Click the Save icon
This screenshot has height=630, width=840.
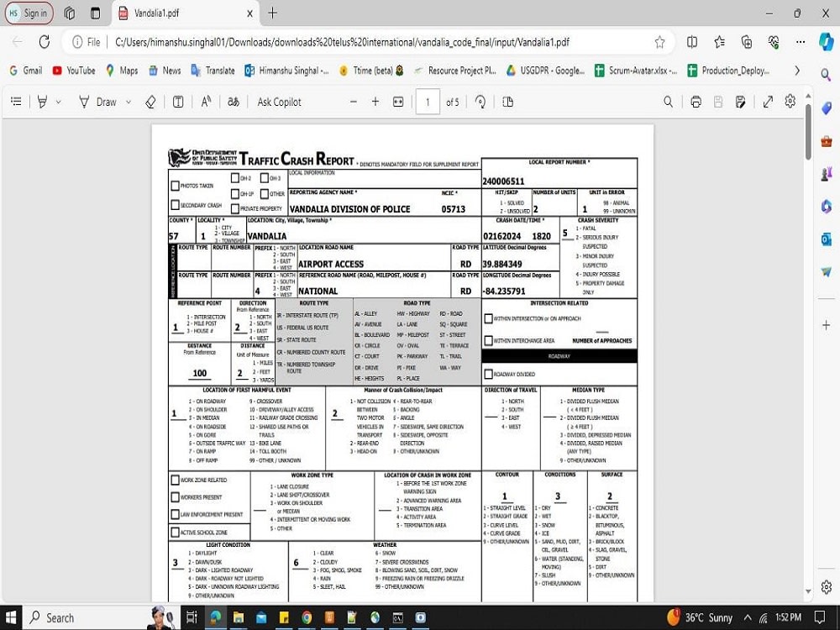pos(718,102)
